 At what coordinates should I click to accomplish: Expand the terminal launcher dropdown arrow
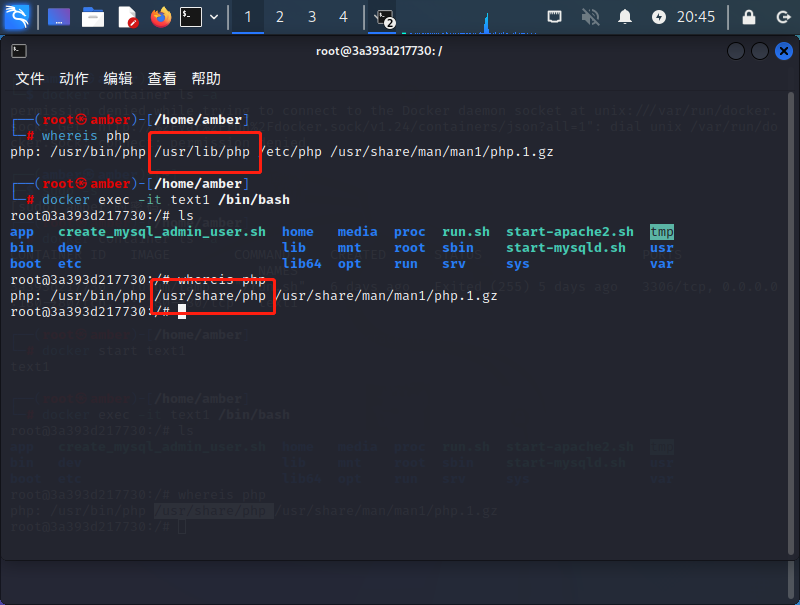[x=213, y=16]
